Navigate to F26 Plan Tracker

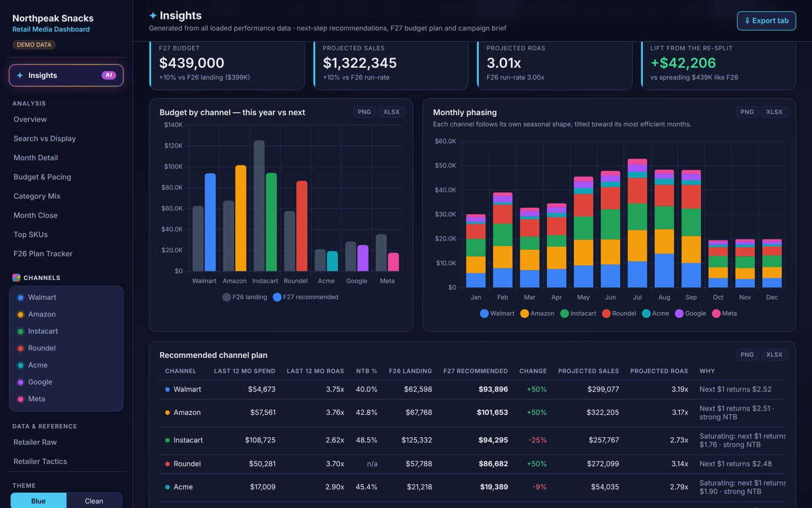[x=66, y=254]
